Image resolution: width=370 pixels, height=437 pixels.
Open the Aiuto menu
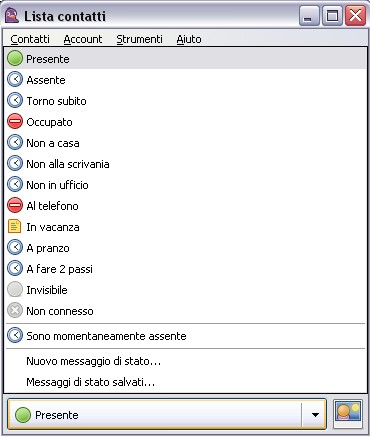pos(189,39)
